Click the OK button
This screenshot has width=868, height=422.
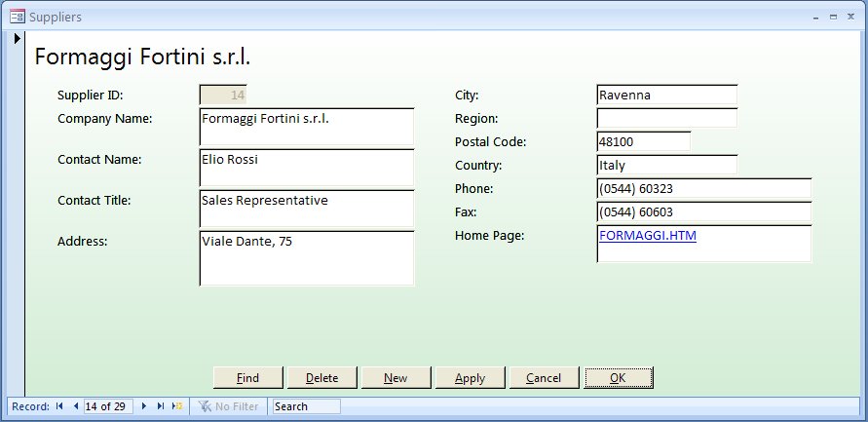click(x=619, y=378)
